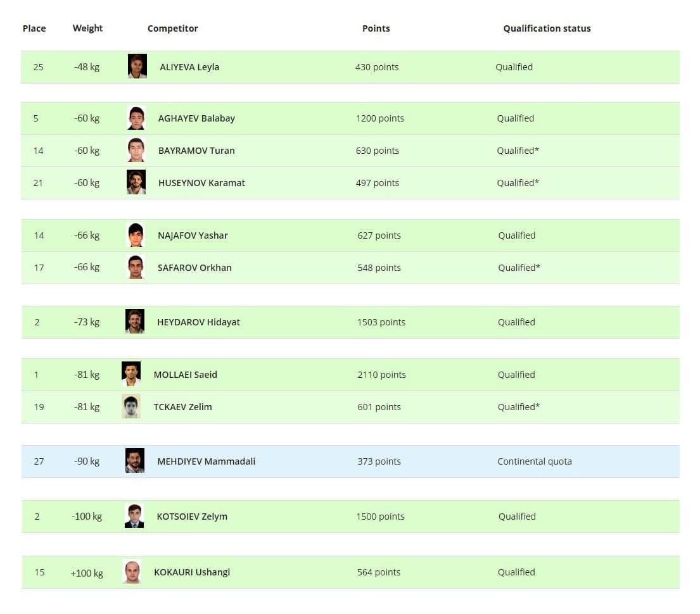
Task: Click the photo thumbnail beside BAYRAMOV Turan
Action: point(136,150)
